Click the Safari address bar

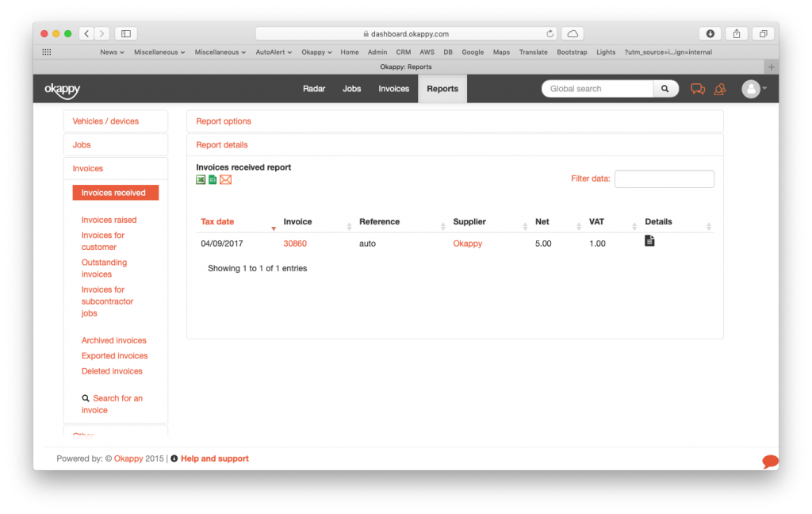coord(406,33)
